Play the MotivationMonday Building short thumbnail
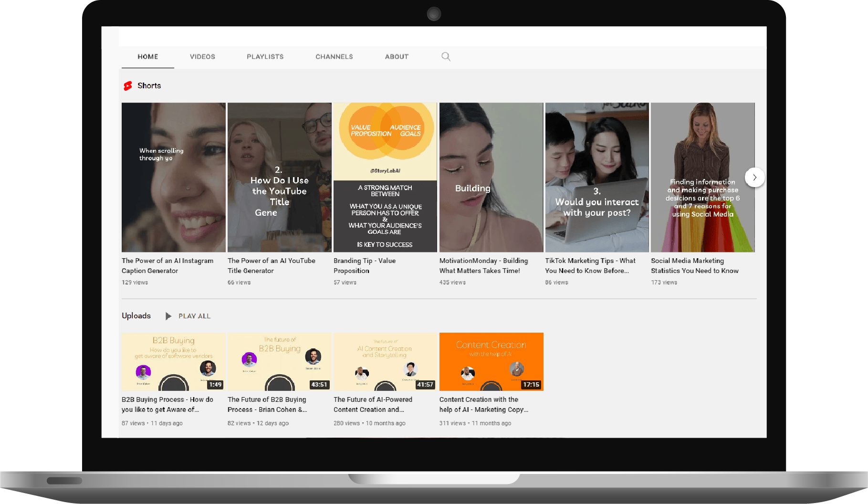 click(491, 177)
